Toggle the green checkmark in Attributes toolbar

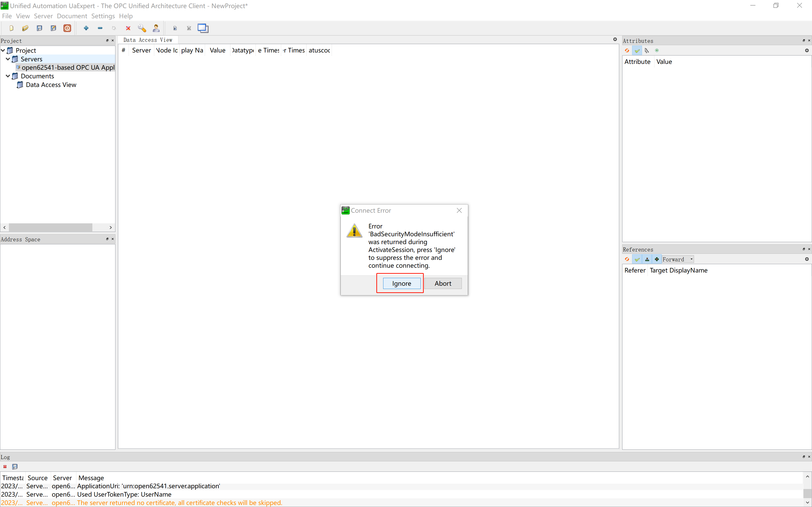click(x=637, y=51)
